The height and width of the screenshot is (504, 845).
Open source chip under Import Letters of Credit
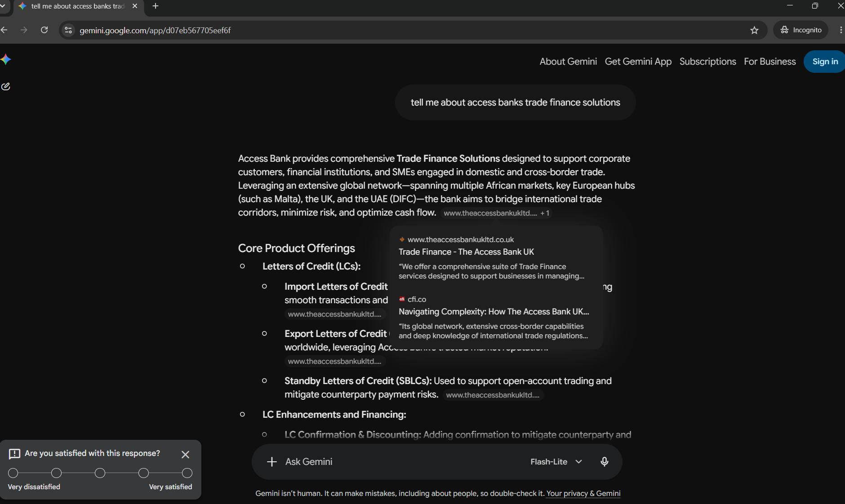click(335, 314)
